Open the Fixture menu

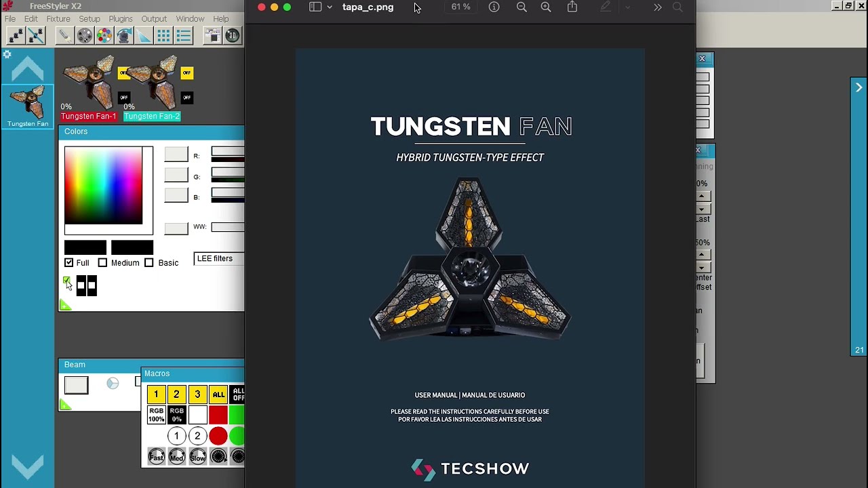58,19
